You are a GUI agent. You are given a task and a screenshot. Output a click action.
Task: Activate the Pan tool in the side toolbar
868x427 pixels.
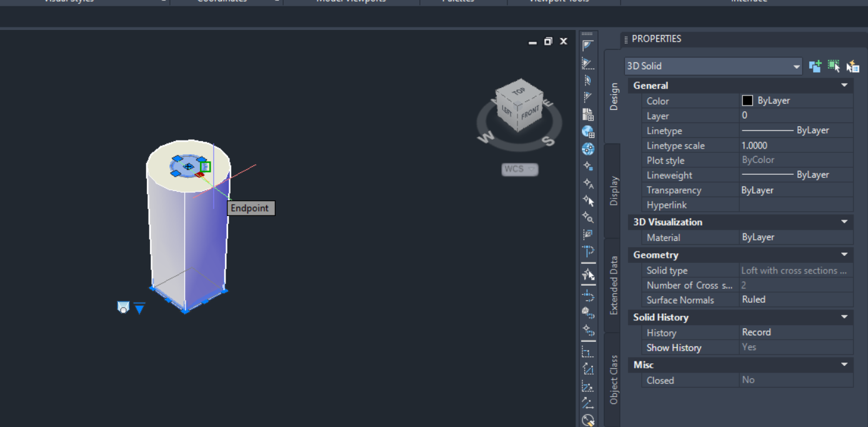tap(587, 200)
